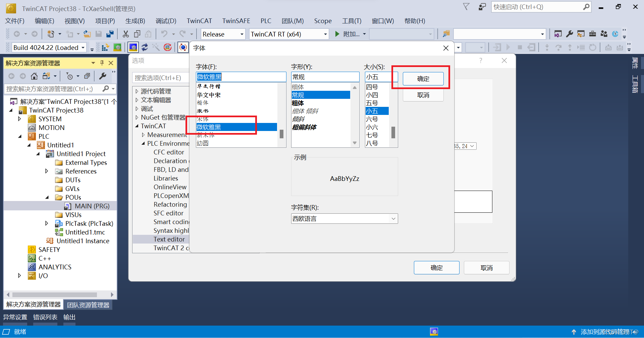This screenshot has height=338, width=644.
Task: Open Solution Explorer via toolbar icon
Action: tap(558, 34)
